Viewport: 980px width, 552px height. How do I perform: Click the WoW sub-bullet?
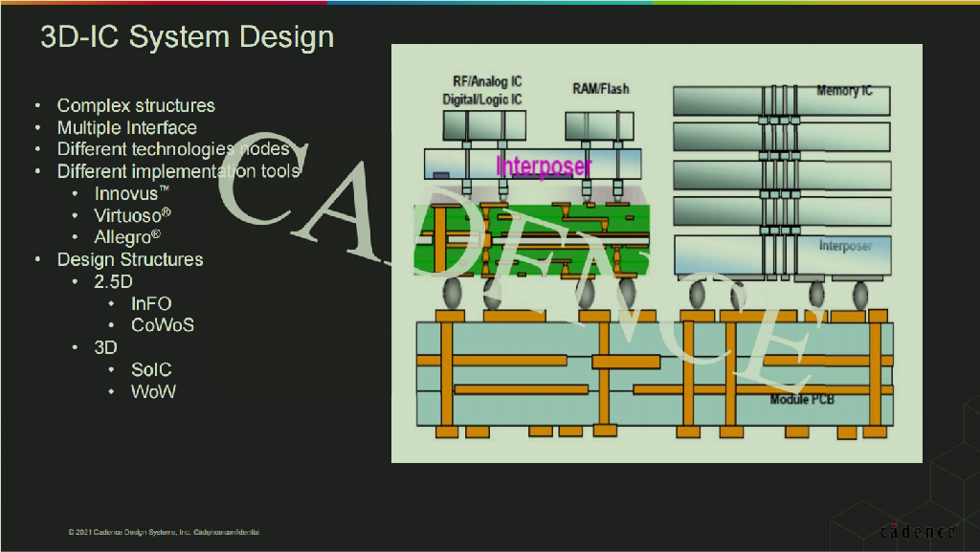coord(153,391)
